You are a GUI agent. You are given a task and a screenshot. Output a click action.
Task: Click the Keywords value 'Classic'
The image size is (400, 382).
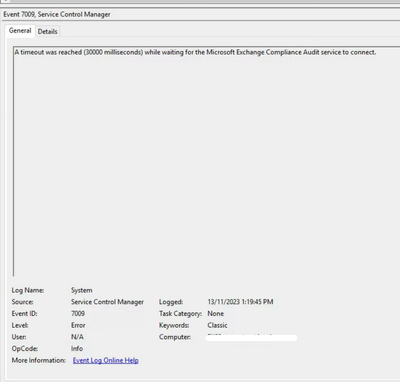pyautogui.click(x=217, y=325)
